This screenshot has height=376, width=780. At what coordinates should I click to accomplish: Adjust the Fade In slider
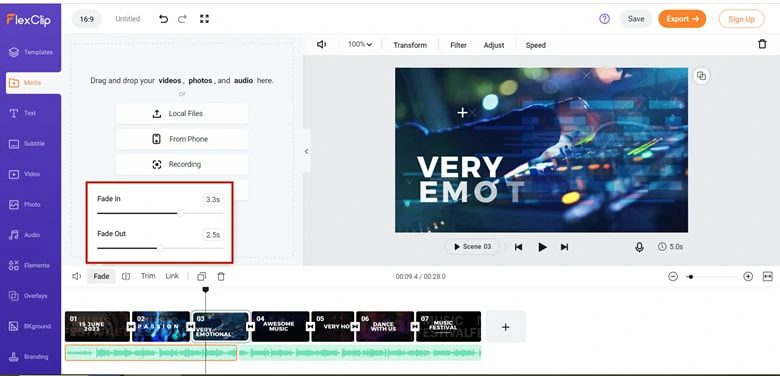coord(181,213)
